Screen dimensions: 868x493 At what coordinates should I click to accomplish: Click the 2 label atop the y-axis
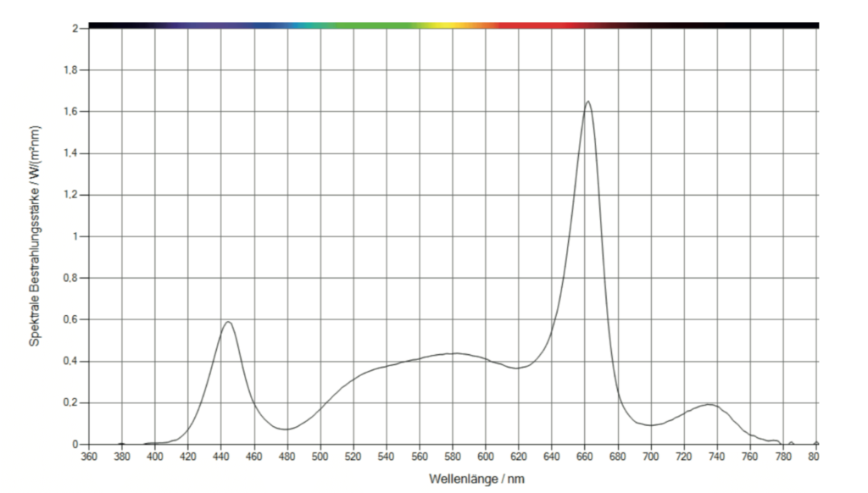[75, 29]
